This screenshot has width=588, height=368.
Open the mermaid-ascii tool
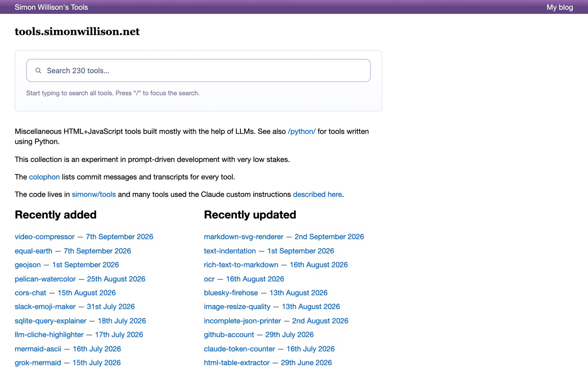38,349
